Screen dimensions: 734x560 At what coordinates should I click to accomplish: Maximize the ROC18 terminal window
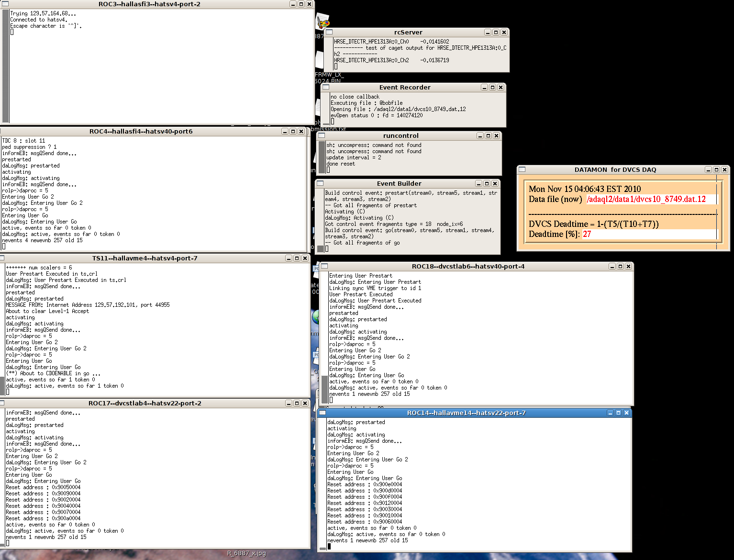tap(620, 266)
